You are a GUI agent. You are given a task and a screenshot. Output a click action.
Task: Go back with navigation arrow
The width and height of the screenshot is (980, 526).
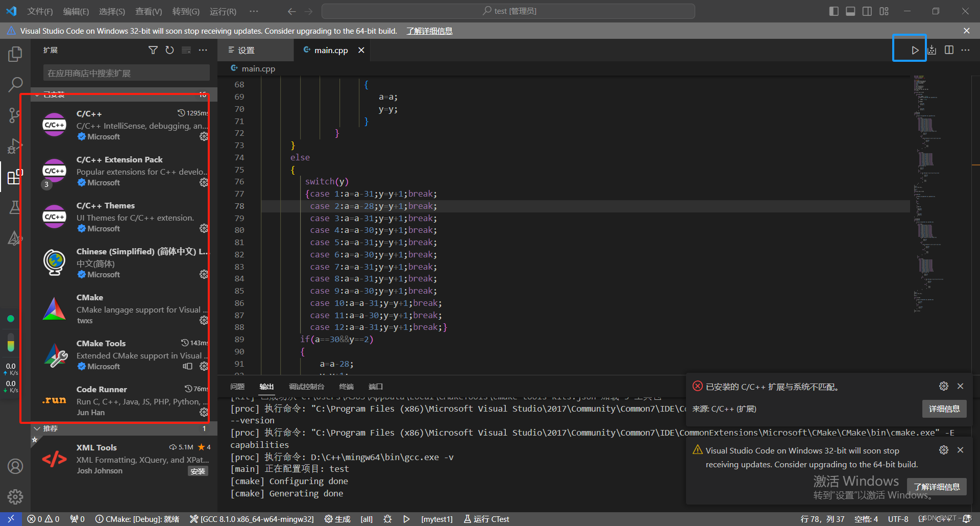pos(291,11)
